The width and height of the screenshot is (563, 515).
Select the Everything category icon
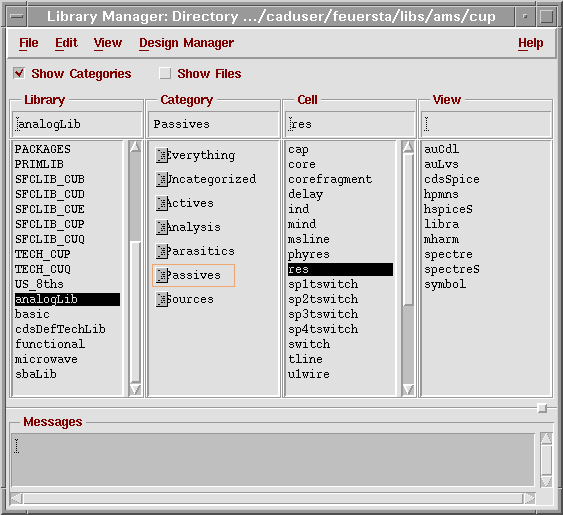tap(162, 156)
